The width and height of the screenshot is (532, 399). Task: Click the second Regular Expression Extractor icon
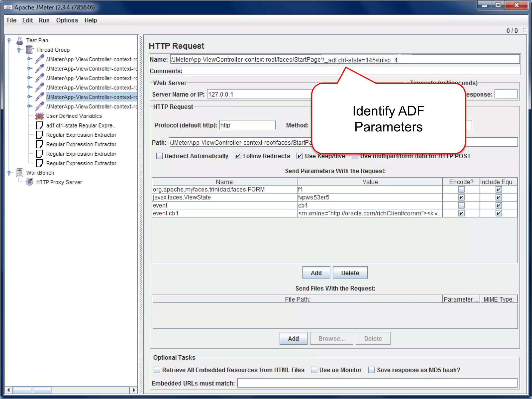(39, 144)
